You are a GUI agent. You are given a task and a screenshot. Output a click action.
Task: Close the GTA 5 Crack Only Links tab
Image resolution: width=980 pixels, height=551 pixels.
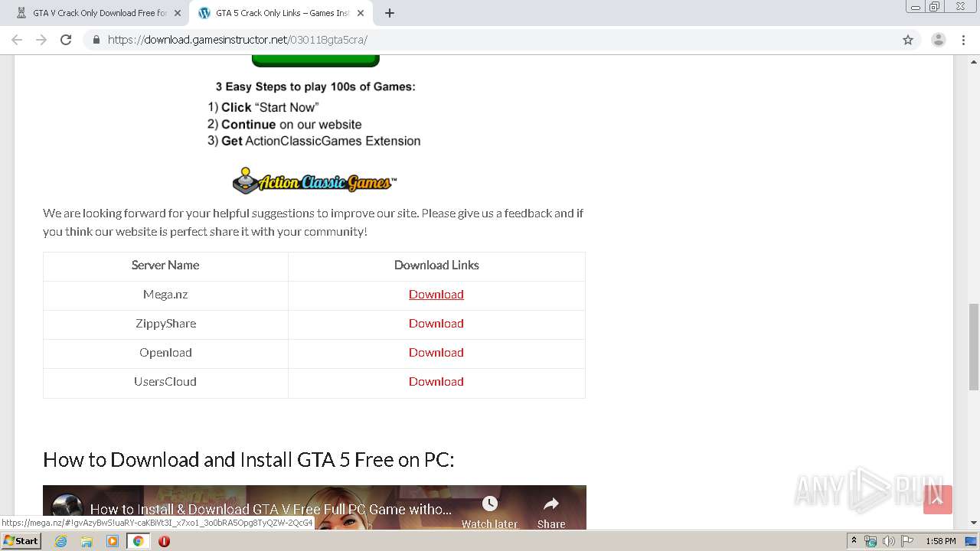(361, 13)
